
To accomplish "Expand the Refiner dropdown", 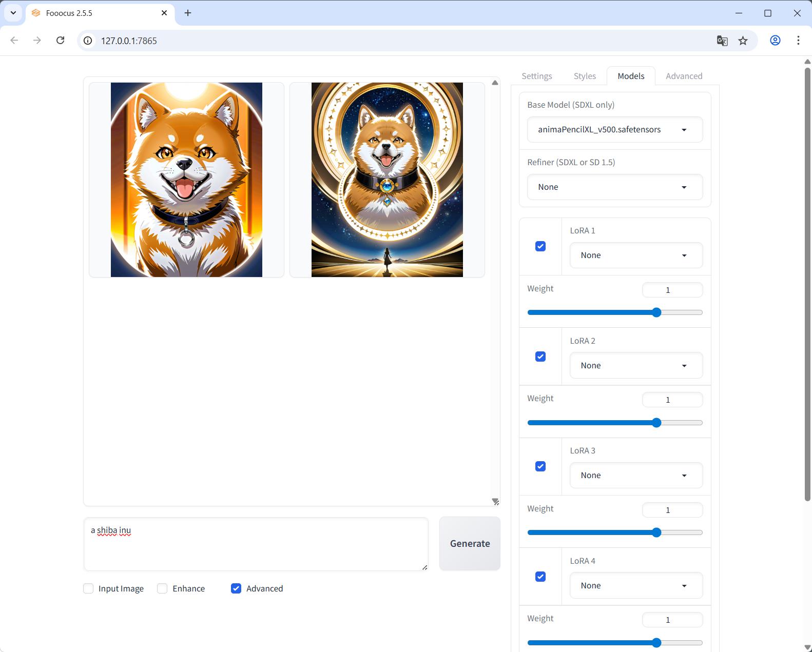I will click(615, 187).
